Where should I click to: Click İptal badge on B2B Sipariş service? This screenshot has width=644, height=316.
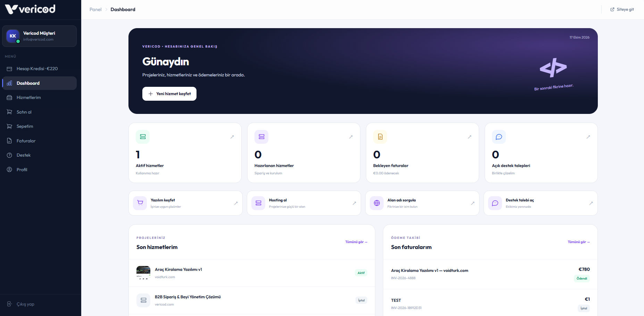[x=361, y=300]
